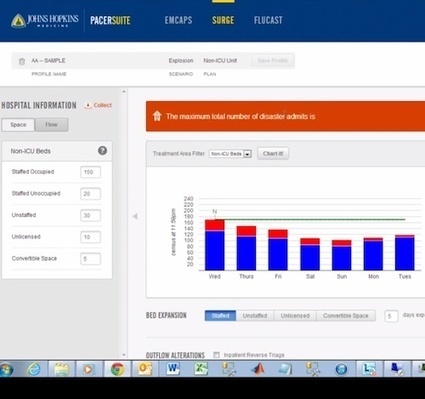Screen dimensions: 425x399
Task: Launch Internet Explorer from the taskbar
Action: (34, 369)
